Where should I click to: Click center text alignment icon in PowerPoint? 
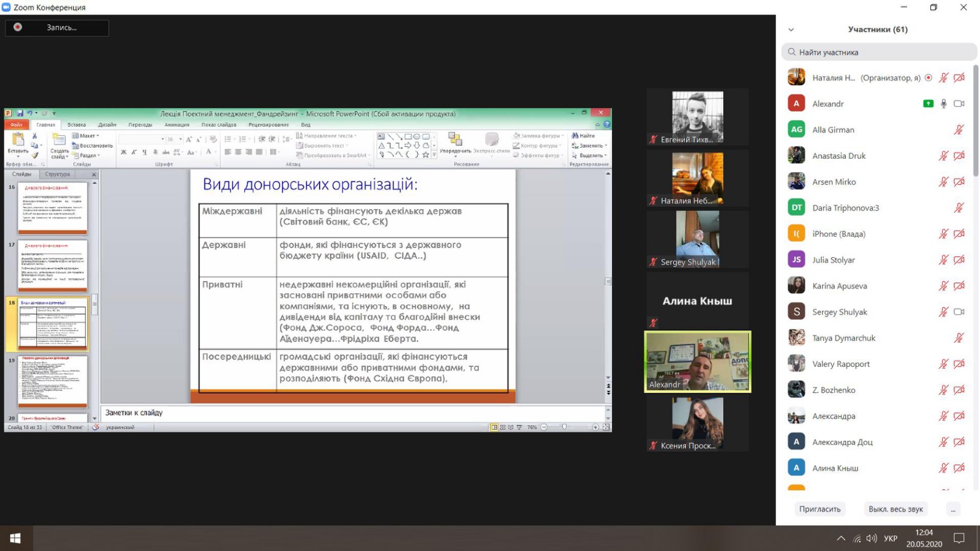238,152
